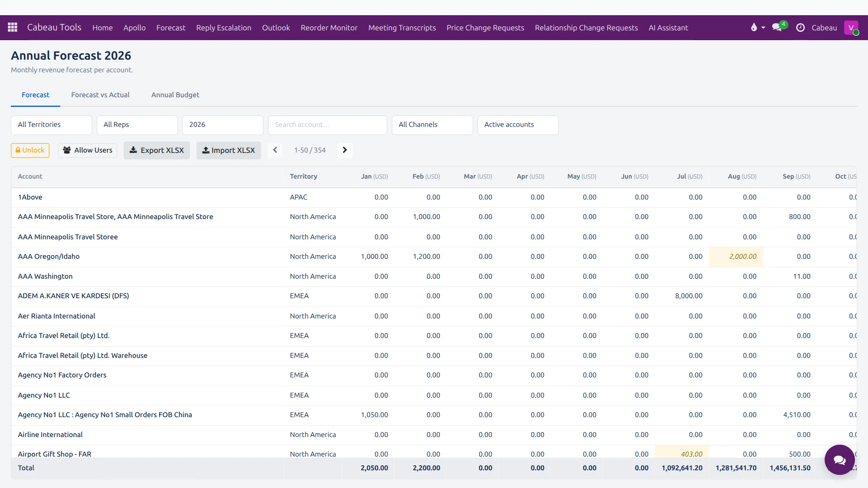
Task: Open the All Territories filter
Action: coord(51,125)
